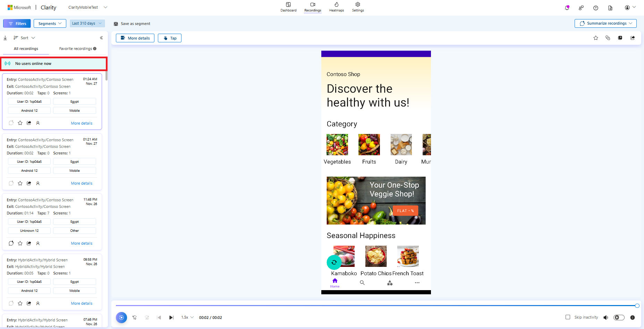Download the recordings list

click(5, 38)
